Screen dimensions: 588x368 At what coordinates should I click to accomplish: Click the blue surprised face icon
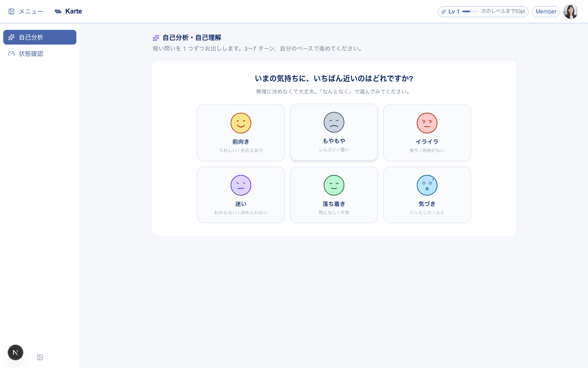click(x=427, y=185)
